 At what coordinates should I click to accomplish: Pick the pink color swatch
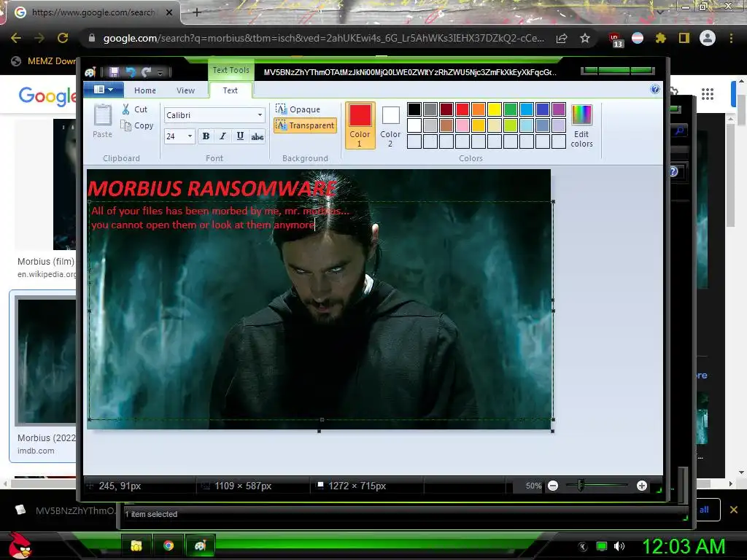point(462,125)
